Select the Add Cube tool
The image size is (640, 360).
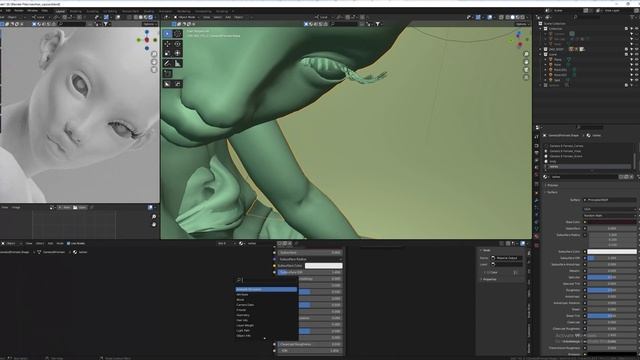click(x=167, y=73)
